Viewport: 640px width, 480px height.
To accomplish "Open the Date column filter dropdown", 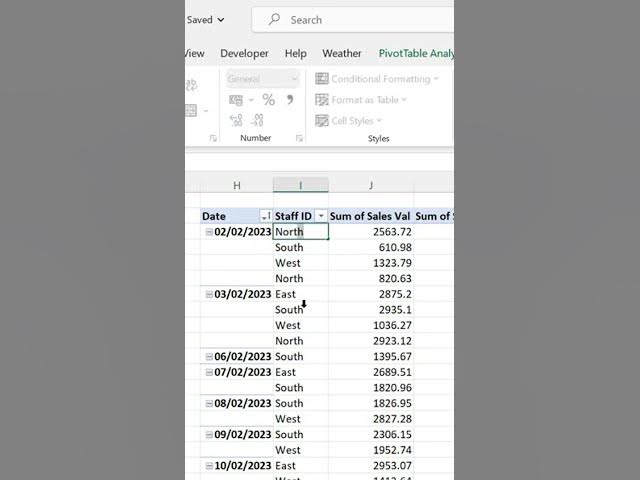I will click(265, 216).
